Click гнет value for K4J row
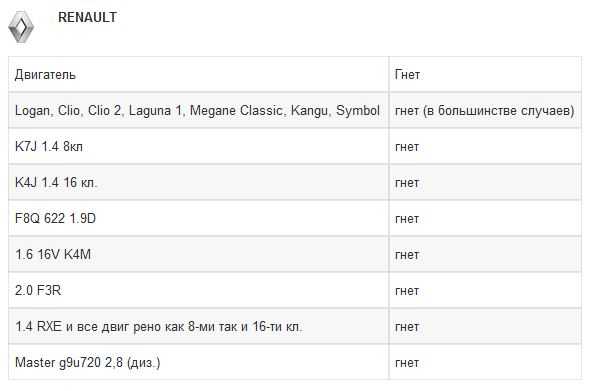The image size is (595, 391). click(485, 182)
